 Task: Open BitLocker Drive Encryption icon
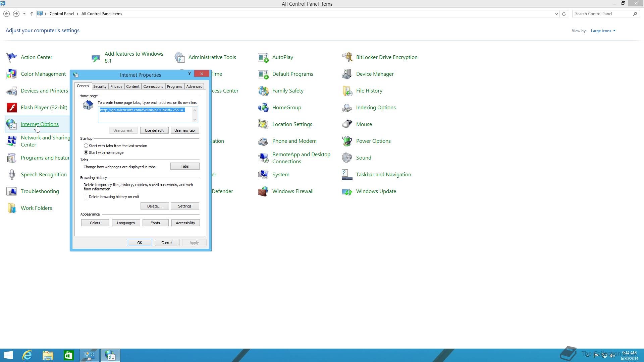347,57
